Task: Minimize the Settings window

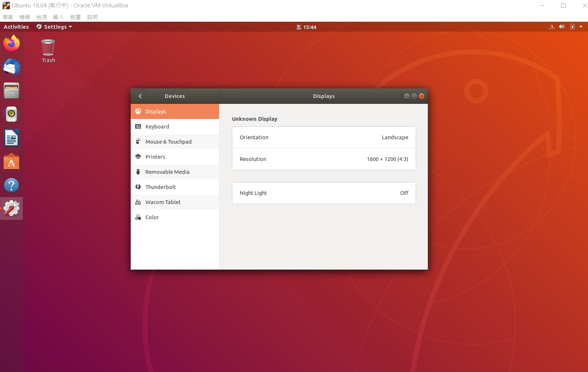Action: click(x=407, y=96)
